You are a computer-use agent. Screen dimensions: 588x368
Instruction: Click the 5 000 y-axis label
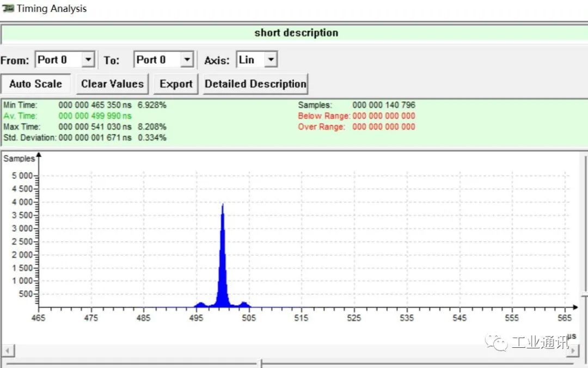click(22, 175)
